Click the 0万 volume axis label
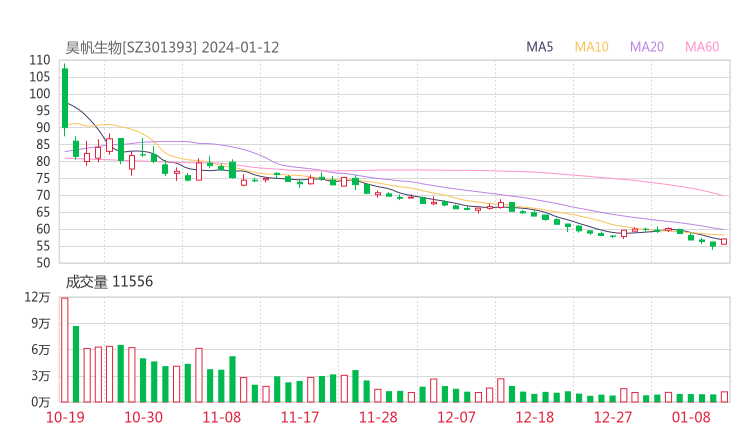 point(41,402)
